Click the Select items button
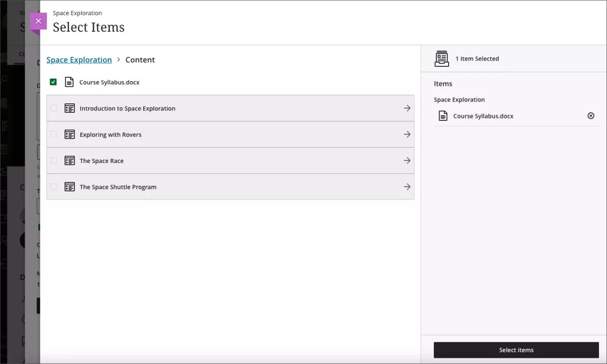Image resolution: width=607 pixels, height=364 pixels. pyautogui.click(x=516, y=350)
